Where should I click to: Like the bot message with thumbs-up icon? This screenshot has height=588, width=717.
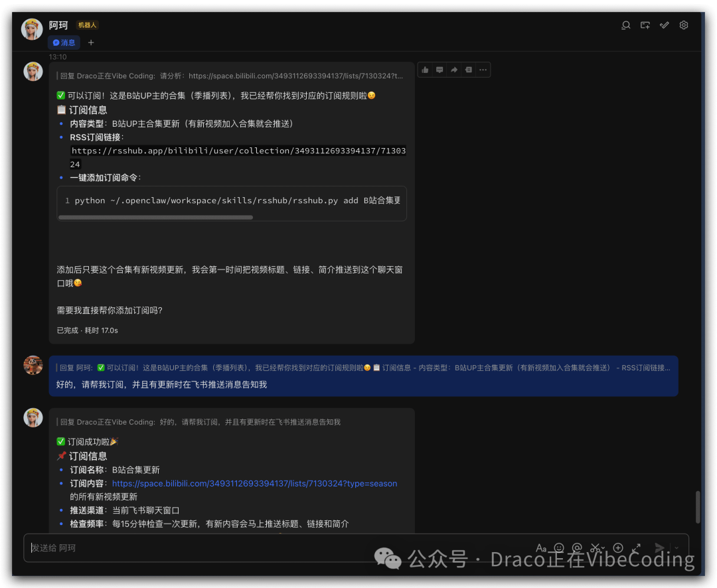click(x=425, y=69)
